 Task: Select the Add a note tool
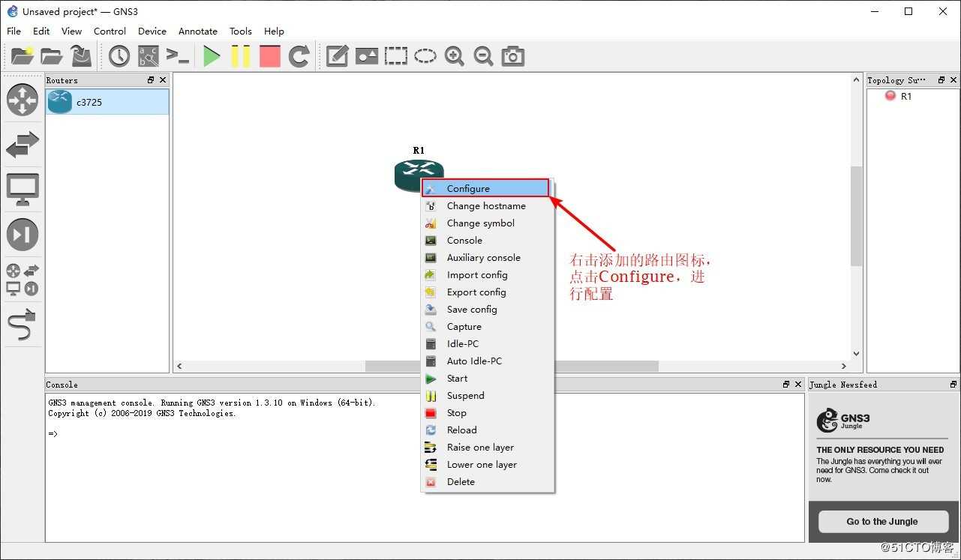(337, 56)
